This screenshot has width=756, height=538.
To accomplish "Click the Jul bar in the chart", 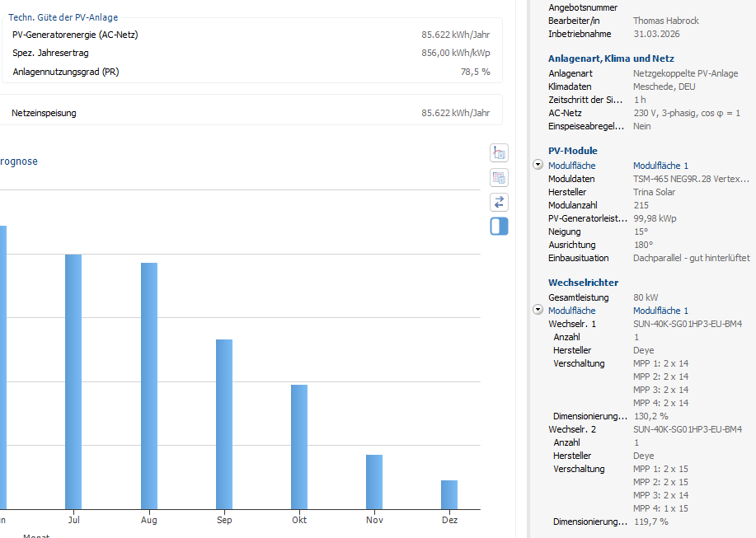I will point(73,381).
